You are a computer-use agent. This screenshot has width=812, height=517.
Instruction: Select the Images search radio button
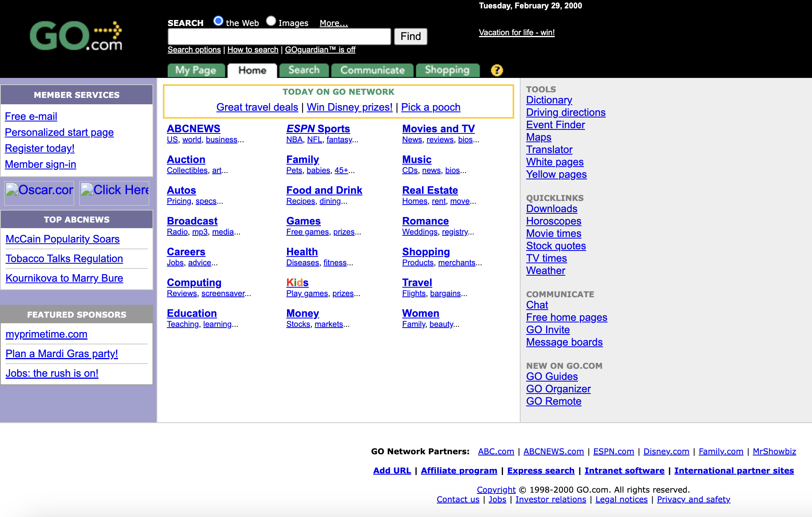tap(271, 21)
